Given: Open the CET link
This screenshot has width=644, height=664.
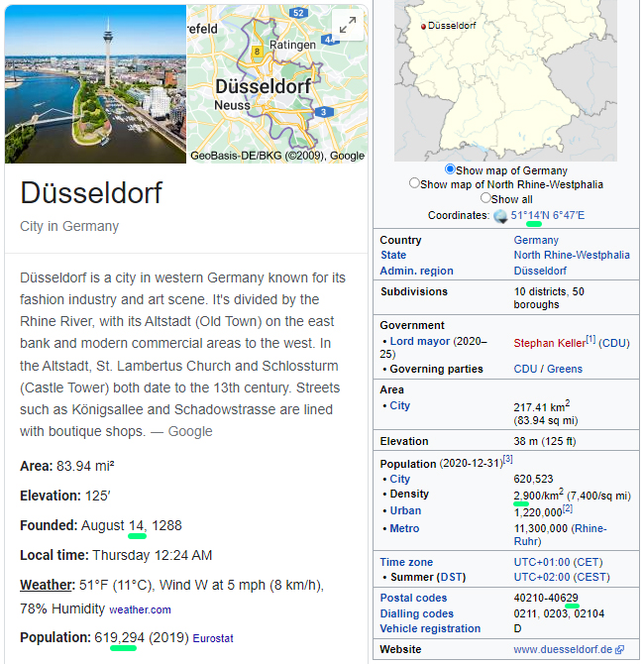Looking at the screenshot, I should 588,562.
